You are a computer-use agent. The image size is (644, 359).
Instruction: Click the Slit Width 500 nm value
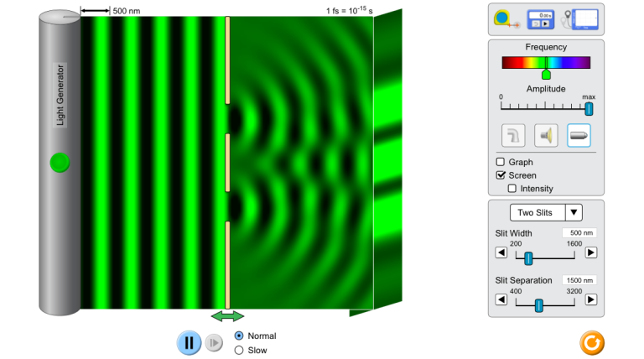point(579,233)
